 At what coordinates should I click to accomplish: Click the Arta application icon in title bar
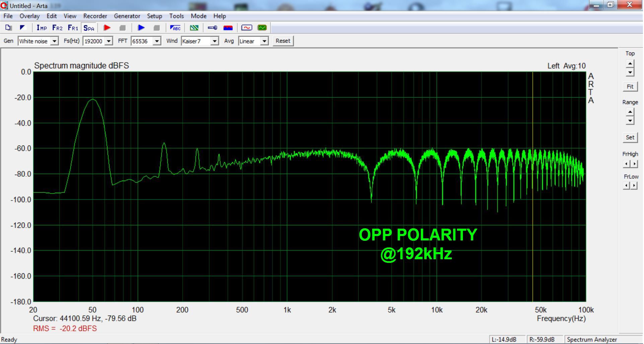4,5
